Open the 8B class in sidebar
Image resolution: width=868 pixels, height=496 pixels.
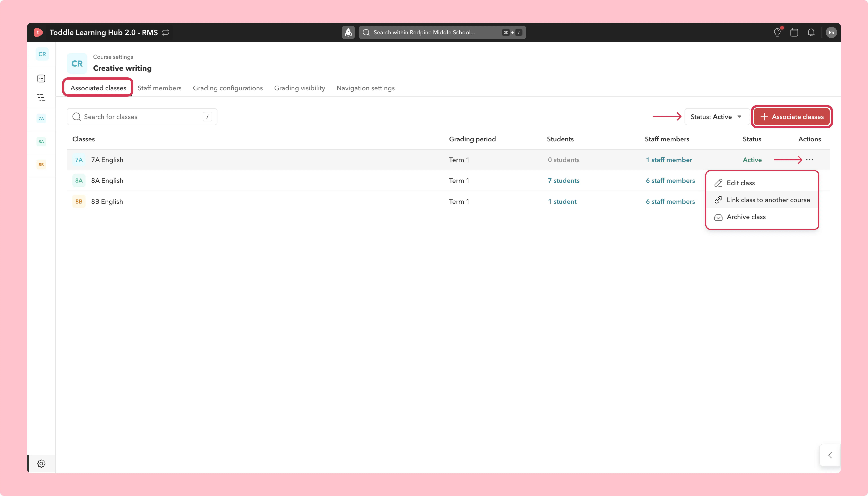coord(41,165)
